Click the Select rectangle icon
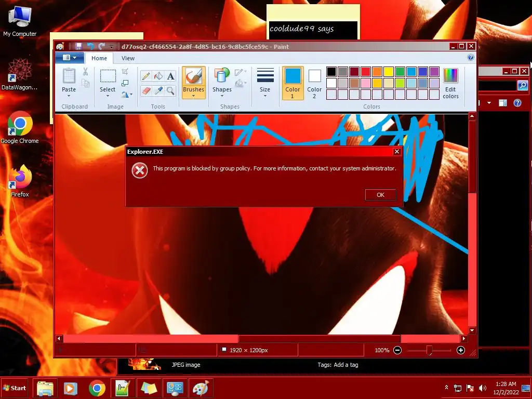Viewport: 532px width, 399px height. (x=108, y=76)
